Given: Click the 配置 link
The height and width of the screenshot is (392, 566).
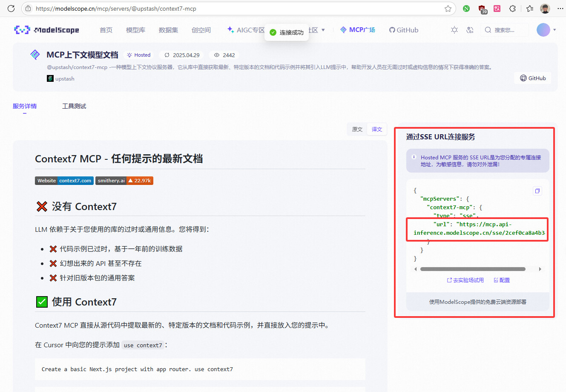Looking at the screenshot, I should (x=502, y=280).
